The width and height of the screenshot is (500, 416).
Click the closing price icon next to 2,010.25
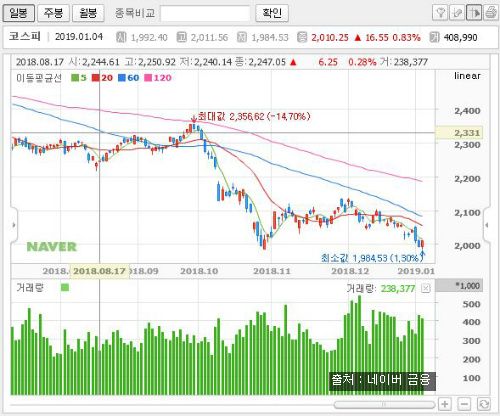tap(302, 37)
